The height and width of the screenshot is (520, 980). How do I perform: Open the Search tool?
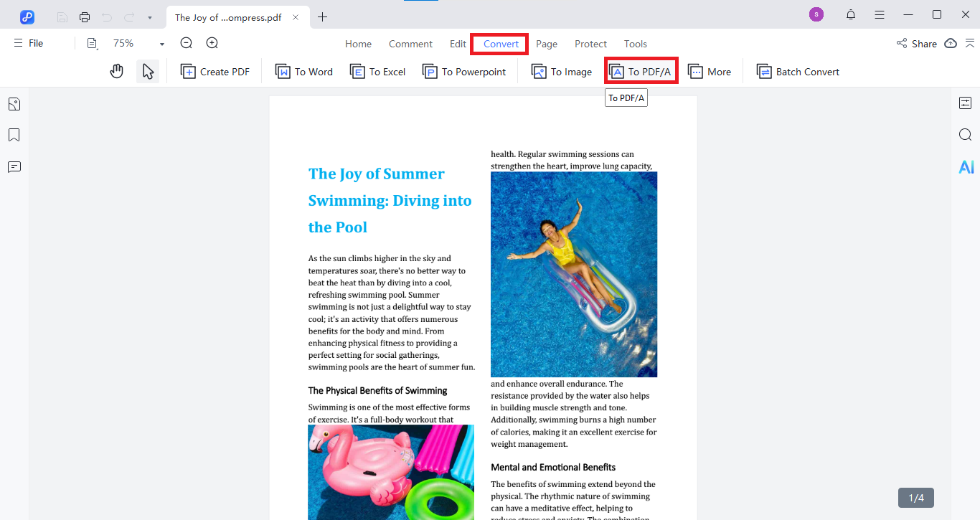965,134
